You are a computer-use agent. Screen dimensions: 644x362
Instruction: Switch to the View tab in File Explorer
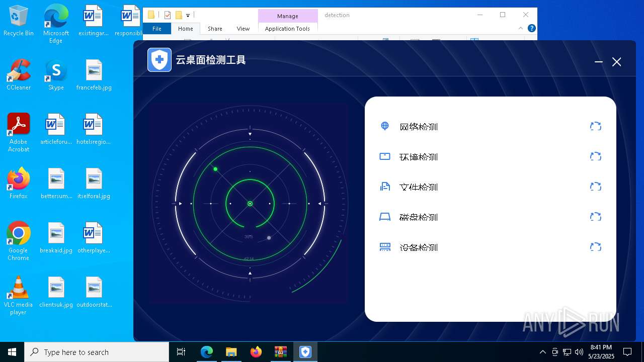point(243,29)
